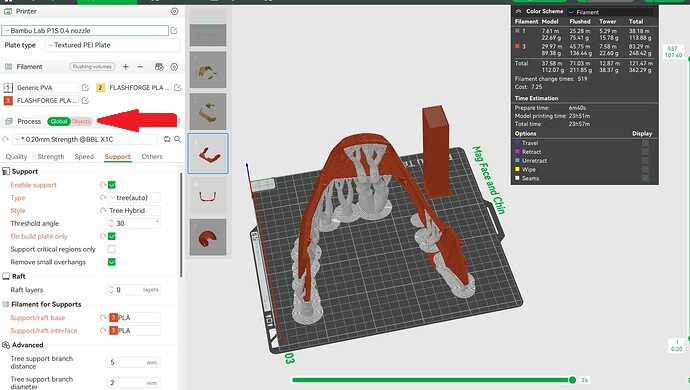Open printer settings gear icon

point(175,11)
